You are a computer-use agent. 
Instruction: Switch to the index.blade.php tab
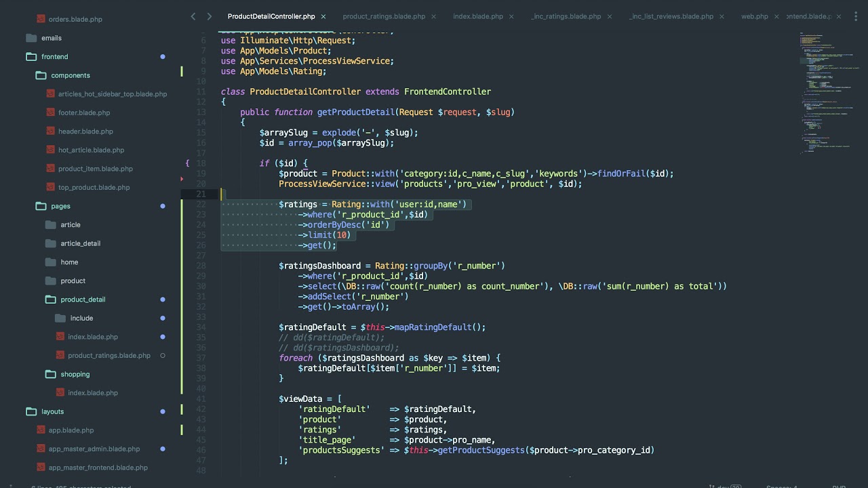tap(478, 16)
